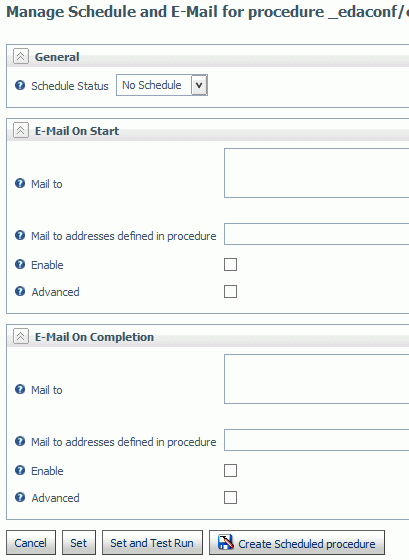Click the Set and Test Run button
409x560 pixels.
tap(152, 543)
